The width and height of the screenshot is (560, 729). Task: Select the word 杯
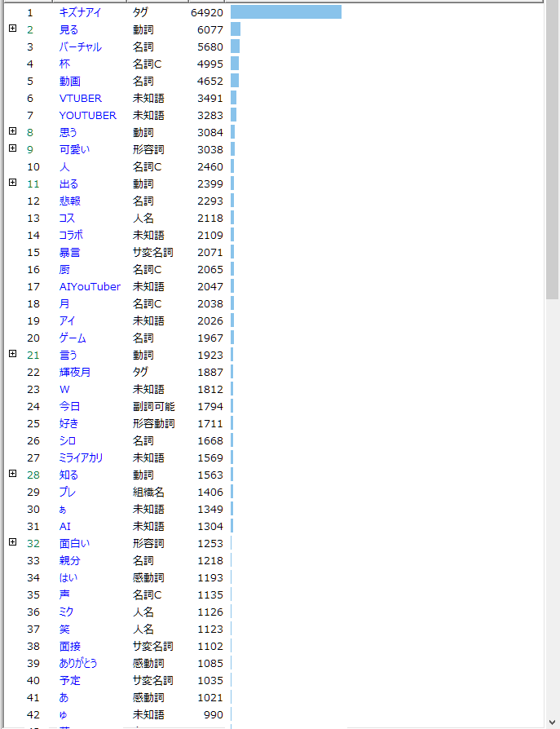tap(64, 64)
